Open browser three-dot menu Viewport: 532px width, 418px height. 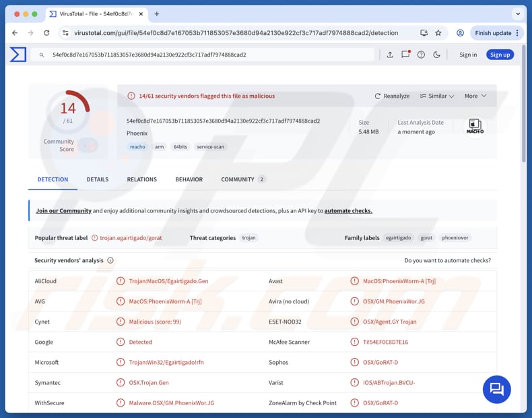pos(517,33)
